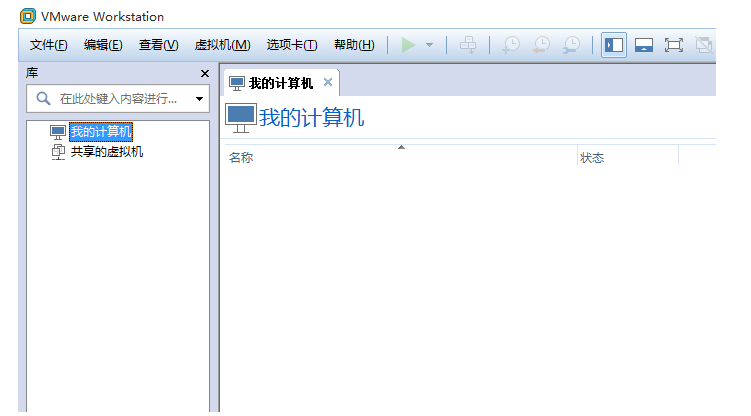Select 共享的虚拟机 in the library tree
The height and width of the screenshot is (416, 751).
point(107,152)
